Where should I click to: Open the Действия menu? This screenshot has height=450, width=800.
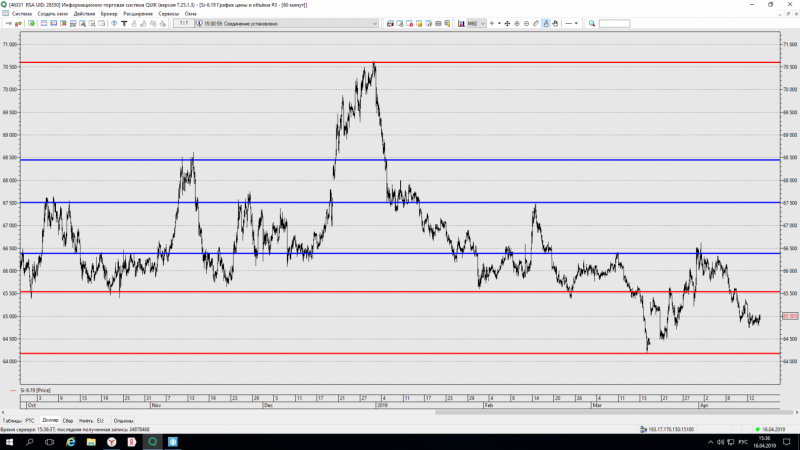tap(84, 14)
